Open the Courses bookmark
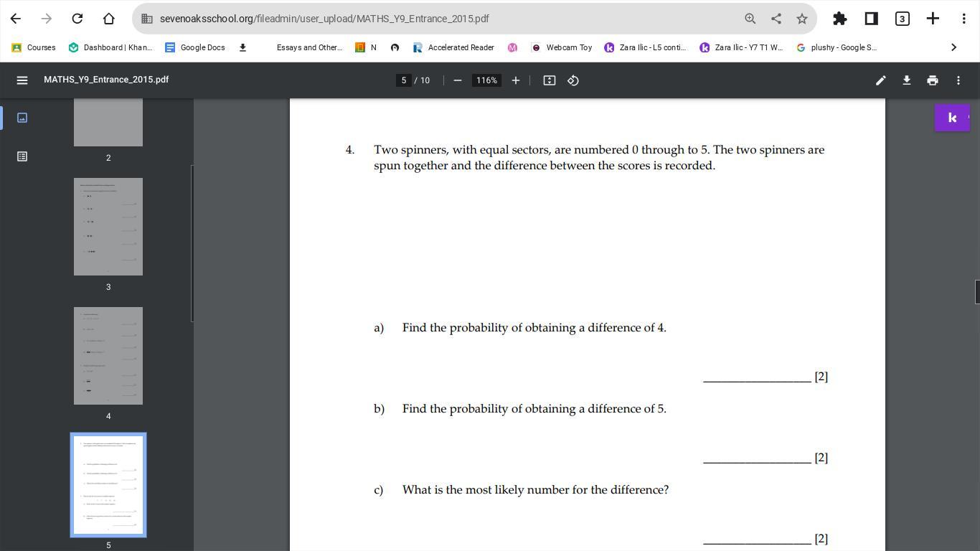Image resolution: width=980 pixels, height=551 pixels. (x=34, y=47)
